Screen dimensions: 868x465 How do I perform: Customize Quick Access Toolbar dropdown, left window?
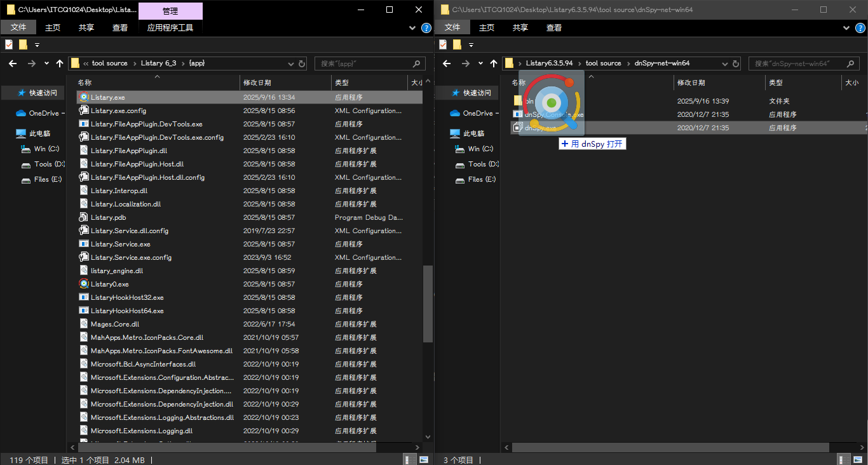pyautogui.click(x=37, y=44)
